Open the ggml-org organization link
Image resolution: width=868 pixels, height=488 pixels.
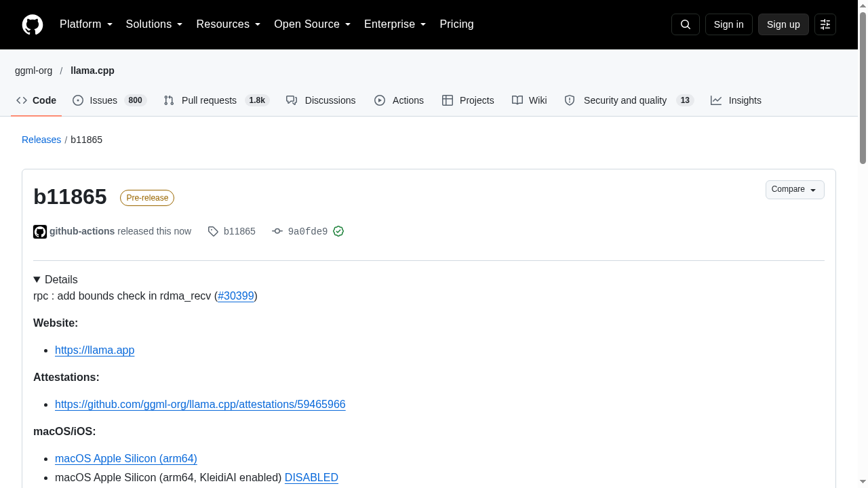pyautogui.click(x=33, y=70)
